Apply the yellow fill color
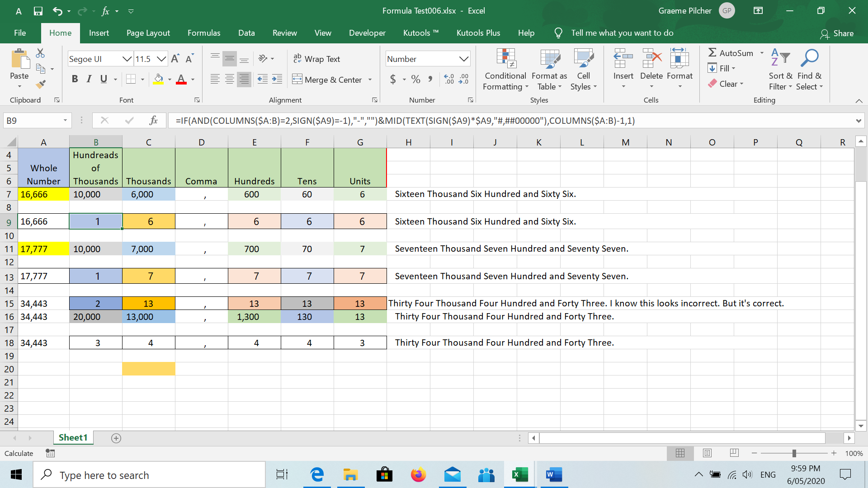 (x=158, y=79)
